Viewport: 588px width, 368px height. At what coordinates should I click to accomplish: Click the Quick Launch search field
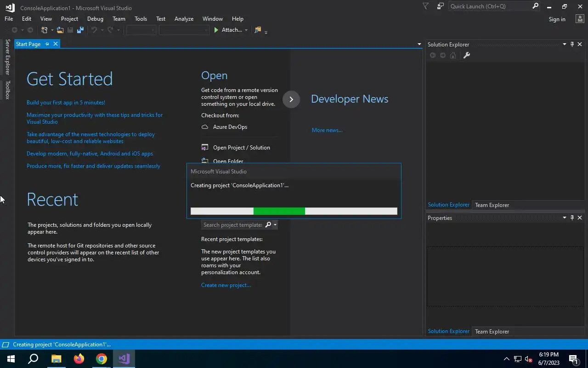coord(489,6)
